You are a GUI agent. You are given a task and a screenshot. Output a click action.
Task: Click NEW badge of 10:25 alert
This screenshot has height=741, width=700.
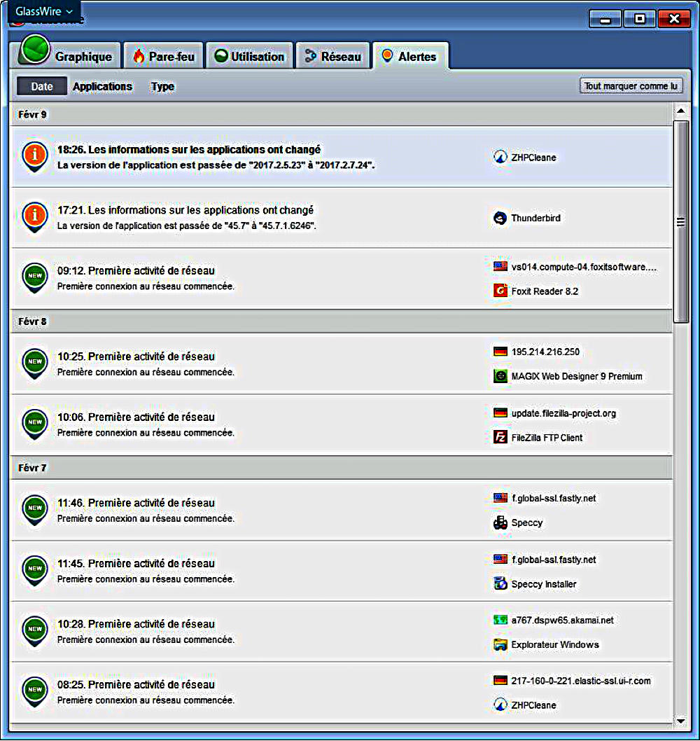(x=35, y=363)
